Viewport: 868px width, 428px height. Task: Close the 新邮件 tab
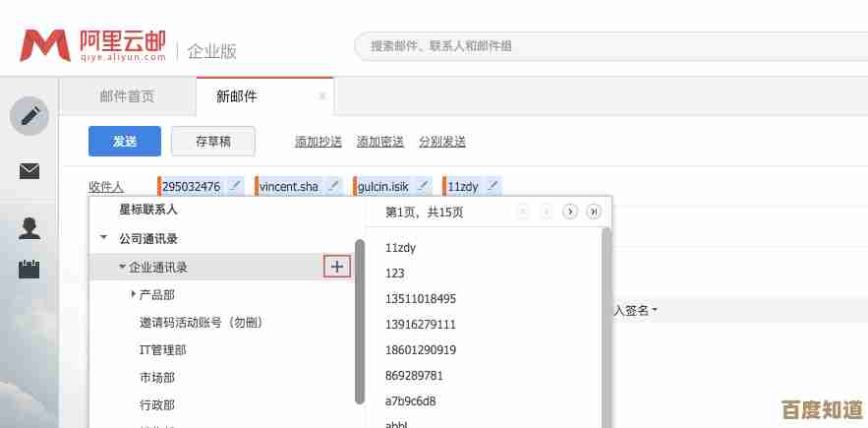click(322, 96)
